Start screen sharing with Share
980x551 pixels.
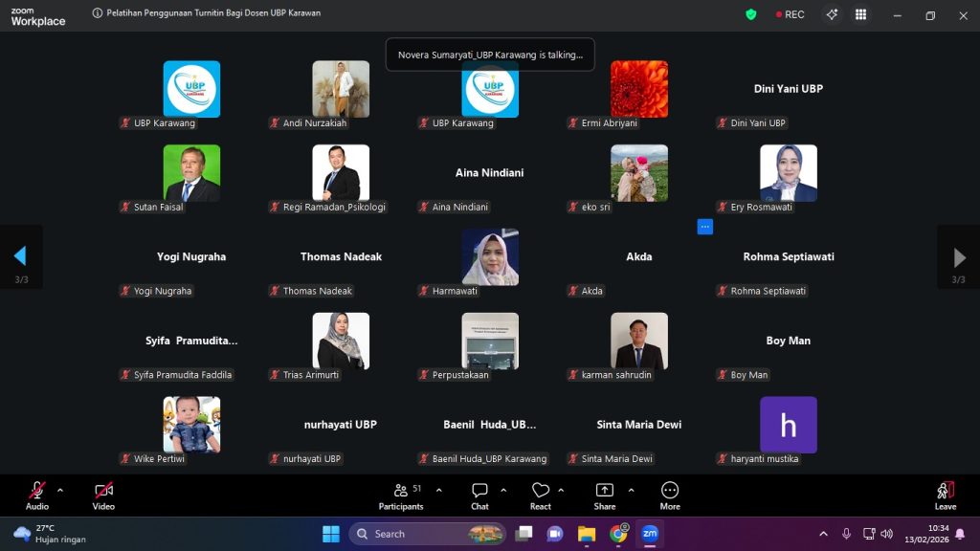pyautogui.click(x=605, y=496)
